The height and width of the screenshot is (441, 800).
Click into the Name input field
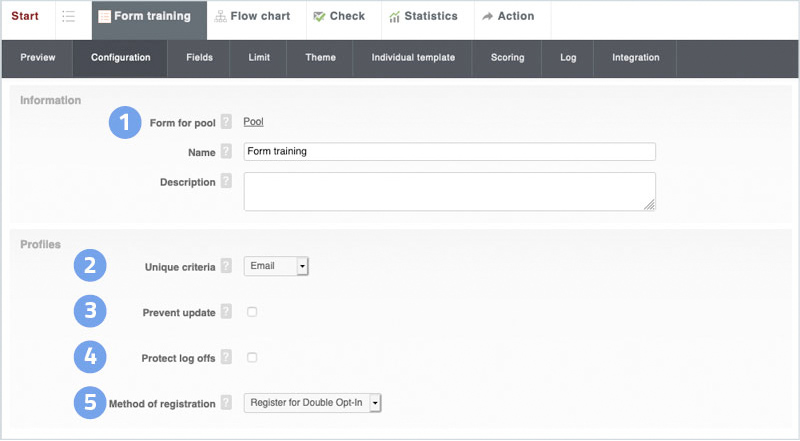coord(449,151)
